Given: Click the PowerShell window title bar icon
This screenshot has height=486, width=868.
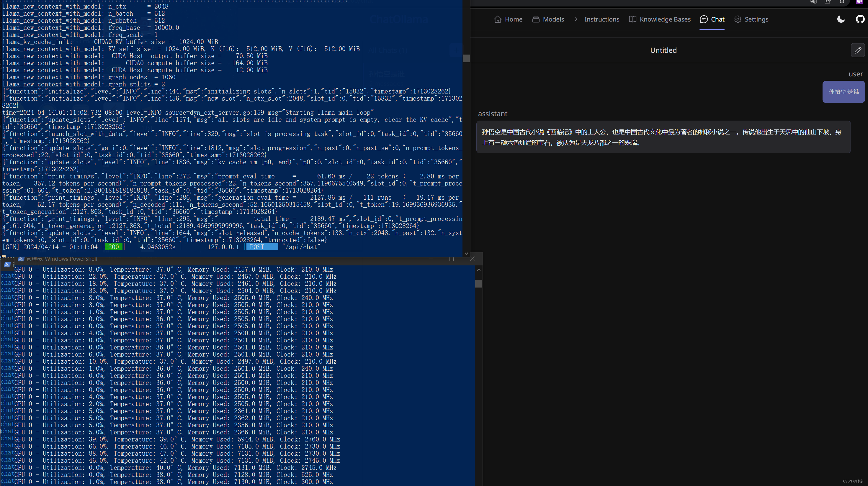Looking at the screenshot, I should point(21,259).
